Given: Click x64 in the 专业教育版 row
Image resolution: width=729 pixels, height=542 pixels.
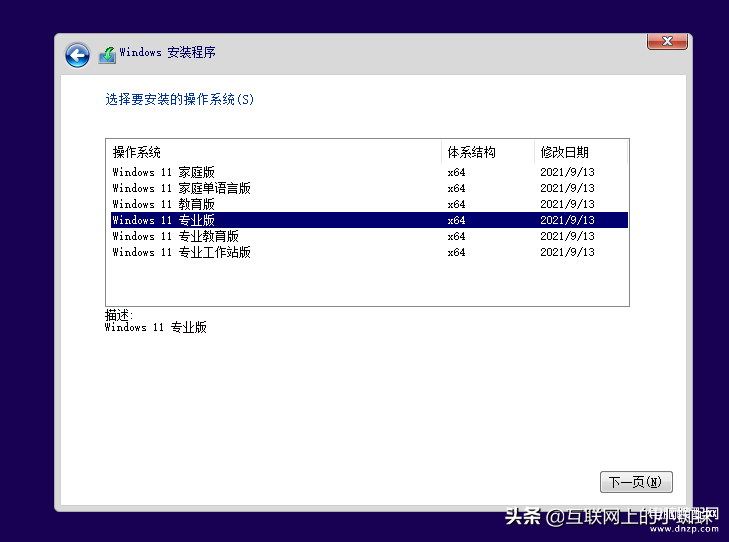Looking at the screenshot, I should click(x=456, y=237).
